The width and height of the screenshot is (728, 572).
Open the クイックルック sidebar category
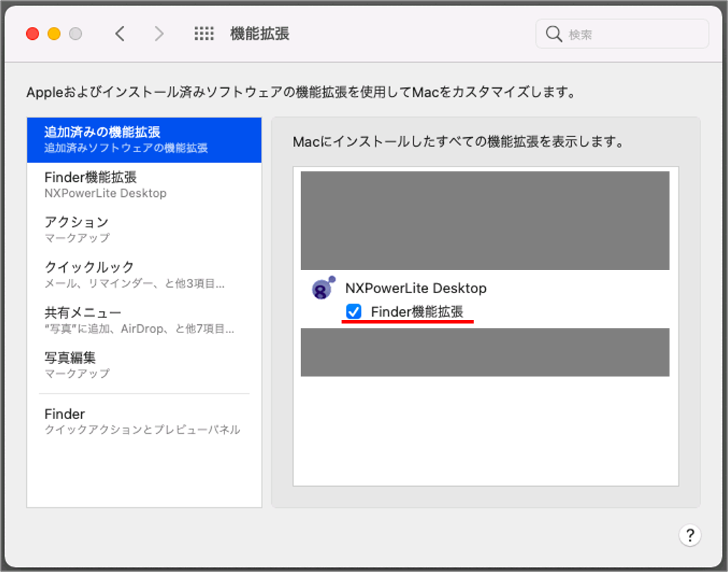pos(144,275)
